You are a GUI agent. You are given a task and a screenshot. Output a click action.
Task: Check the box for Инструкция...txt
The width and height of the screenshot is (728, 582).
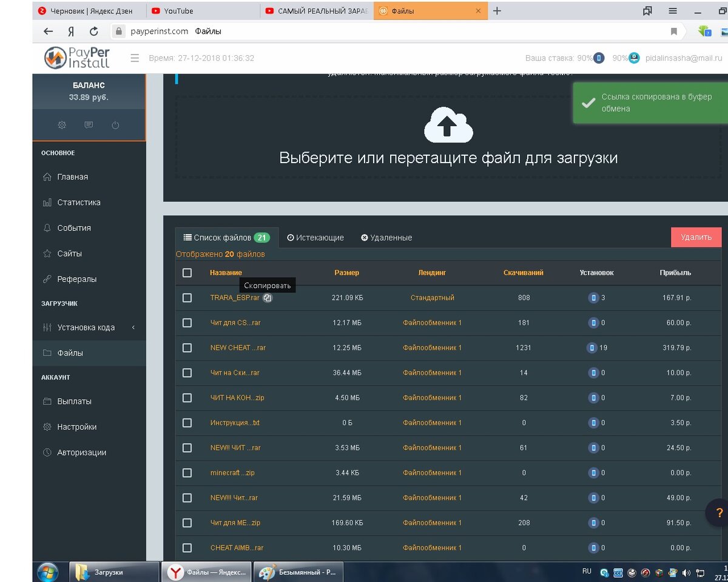coord(187,423)
